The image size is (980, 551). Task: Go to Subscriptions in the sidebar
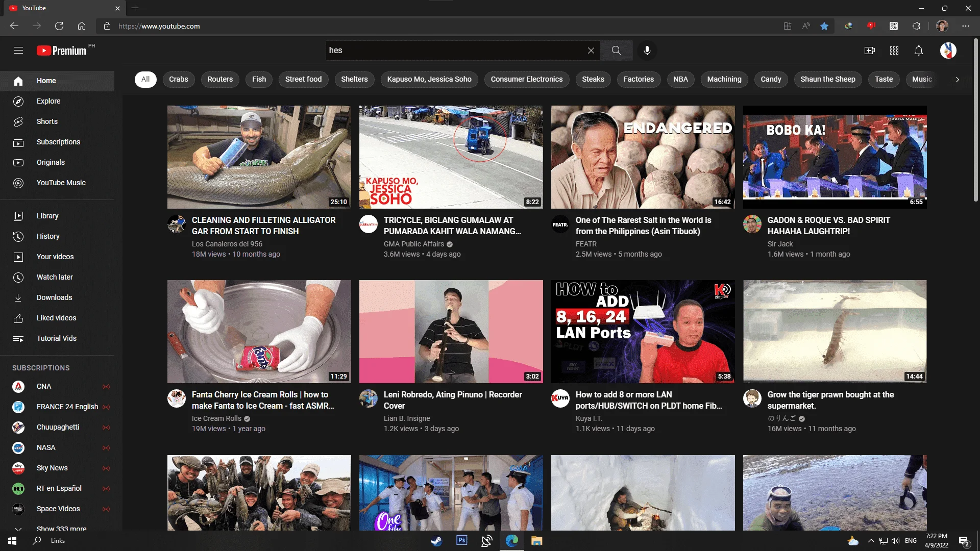pos(57,142)
